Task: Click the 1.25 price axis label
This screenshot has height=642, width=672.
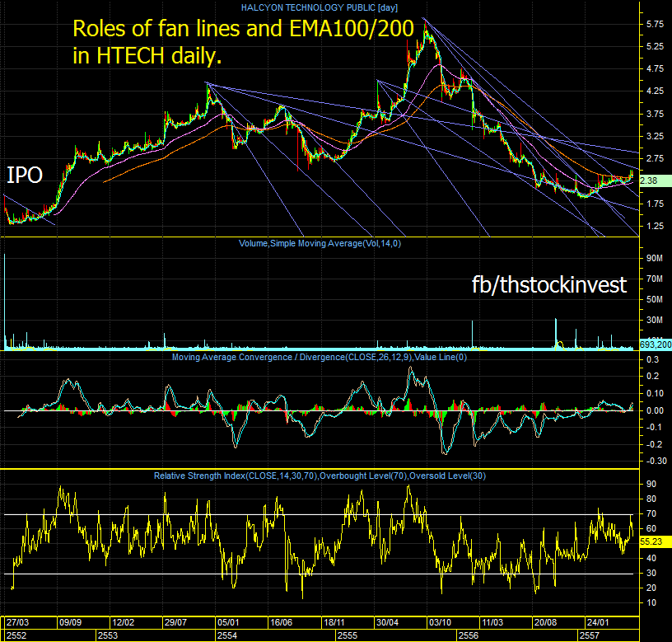Action: [x=655, y=226]
